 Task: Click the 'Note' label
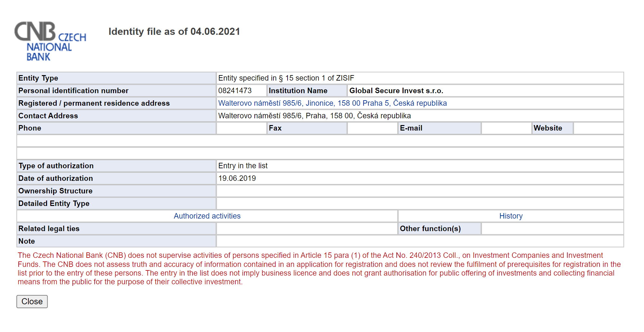(26, 241)
